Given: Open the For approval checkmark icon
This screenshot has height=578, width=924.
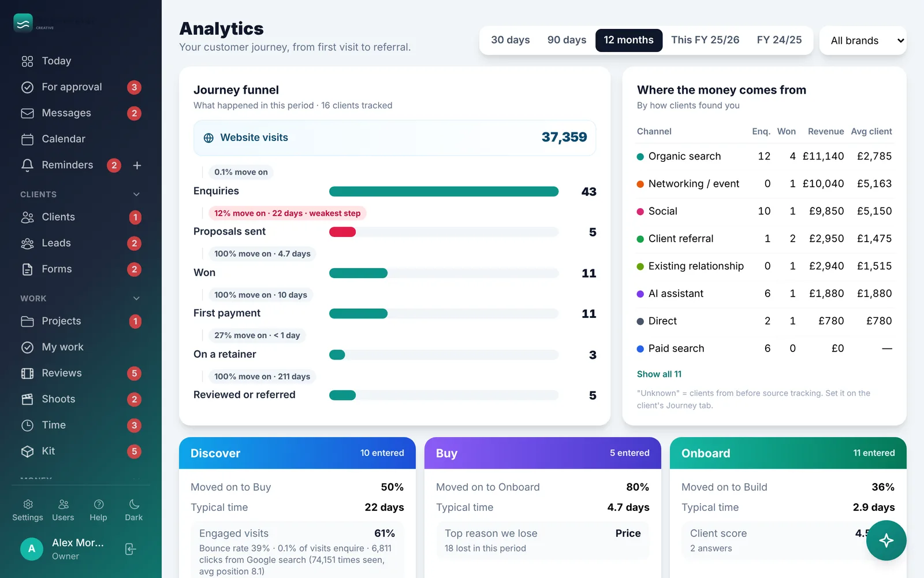Looking at the screenshot, I should [x=27, y=87].
